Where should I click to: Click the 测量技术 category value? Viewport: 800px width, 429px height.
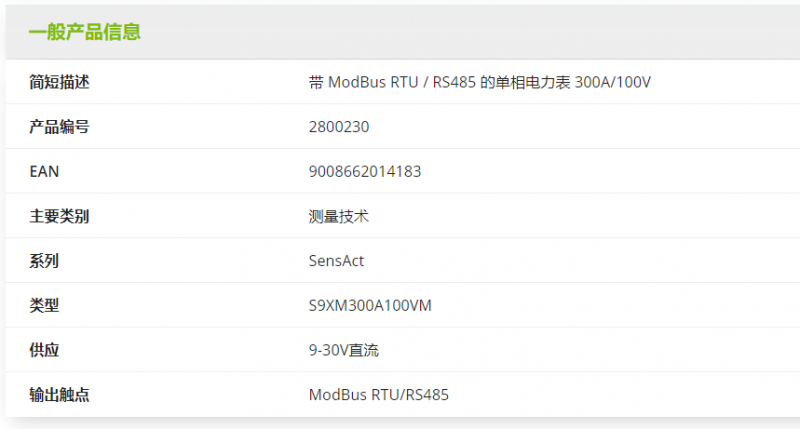pos(338,216)
